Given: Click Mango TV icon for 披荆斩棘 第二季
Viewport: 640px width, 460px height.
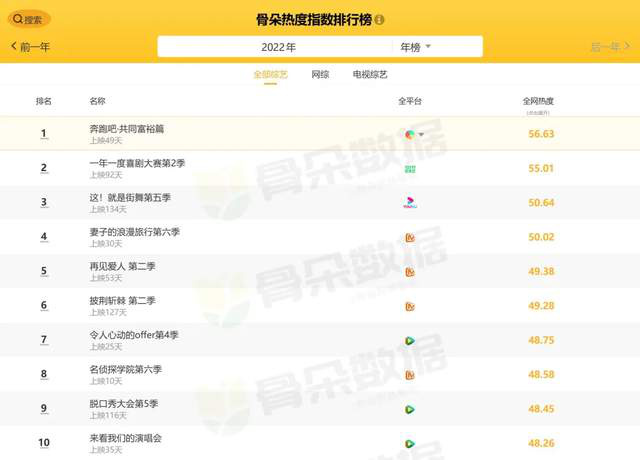Looking at the screenshot, I should coord(410,306).
